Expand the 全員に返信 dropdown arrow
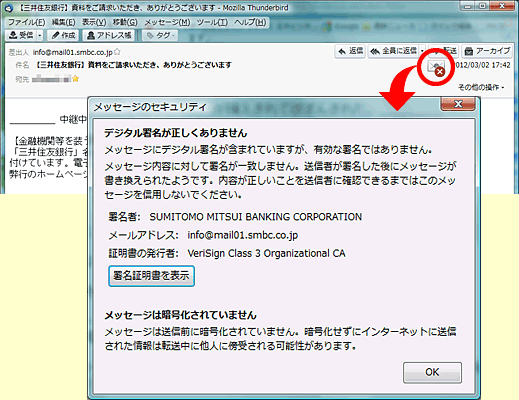Screen dimensions: 519x400 (422, 51)
